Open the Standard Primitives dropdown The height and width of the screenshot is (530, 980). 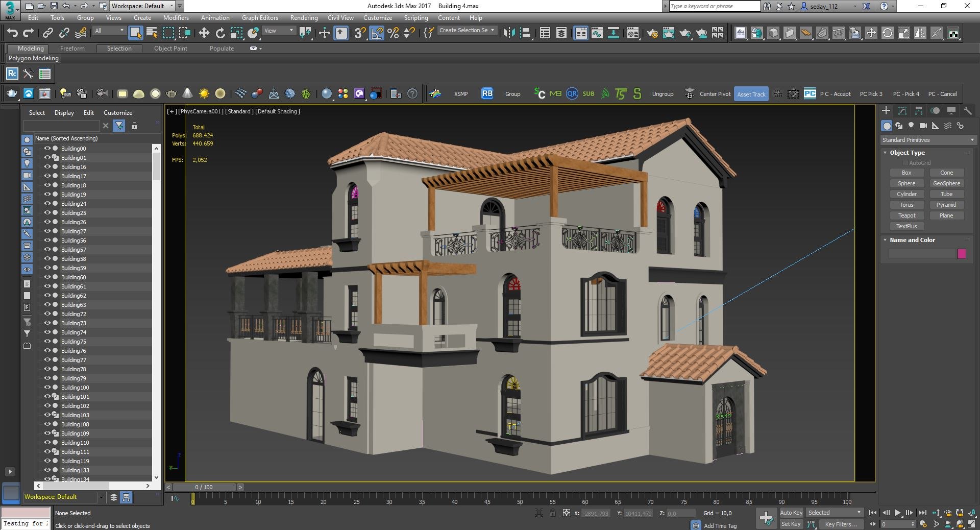[928, 140]
